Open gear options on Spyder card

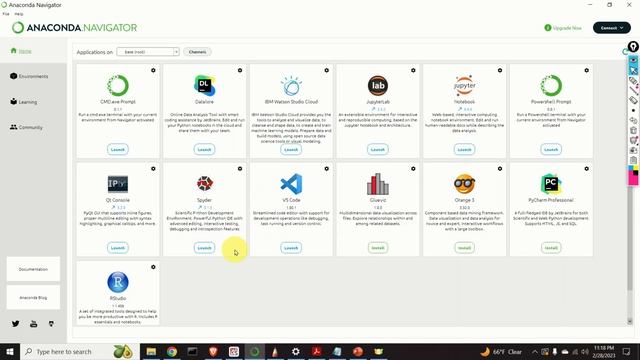point(240,169)
